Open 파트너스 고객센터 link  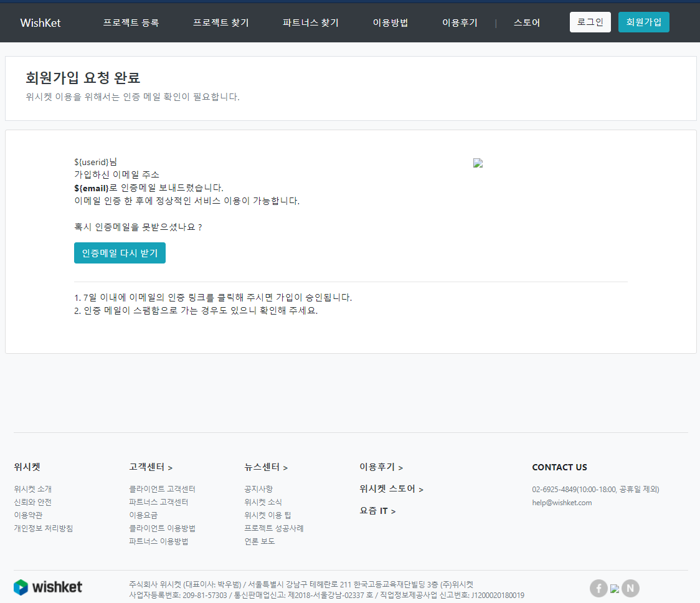point(158,502)
